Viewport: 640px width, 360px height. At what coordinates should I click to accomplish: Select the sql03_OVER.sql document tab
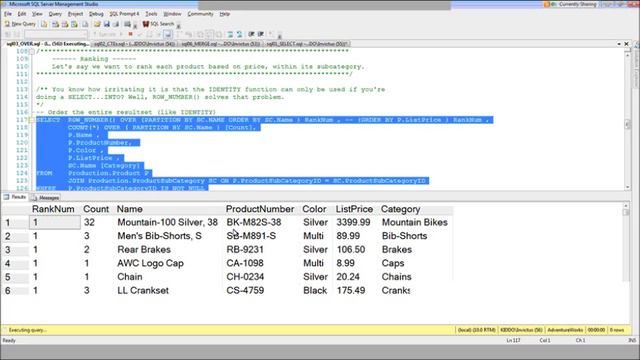[x=47, y=44]
